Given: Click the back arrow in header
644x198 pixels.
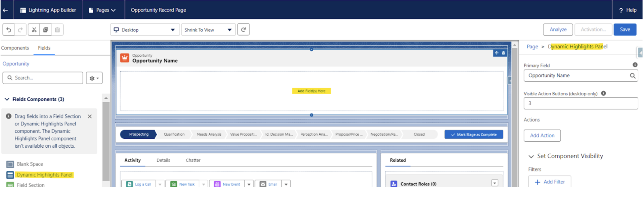Looking at the screenshot, I should [5, 10].
